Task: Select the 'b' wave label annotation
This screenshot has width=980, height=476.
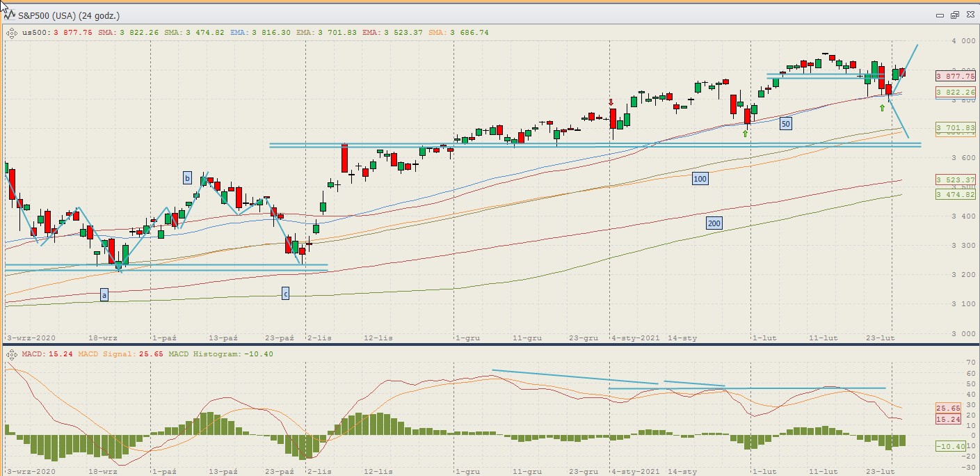Action: click(x=187, y=177)
